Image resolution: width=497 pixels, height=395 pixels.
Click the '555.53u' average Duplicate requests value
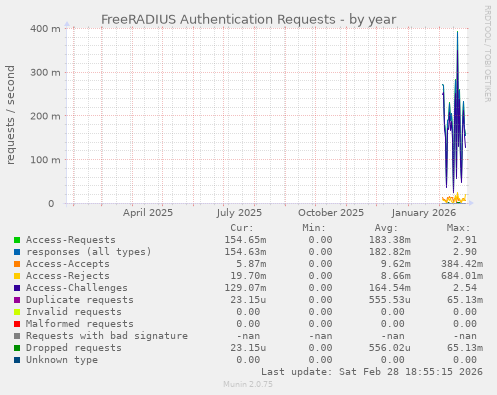tap(389, 300)
